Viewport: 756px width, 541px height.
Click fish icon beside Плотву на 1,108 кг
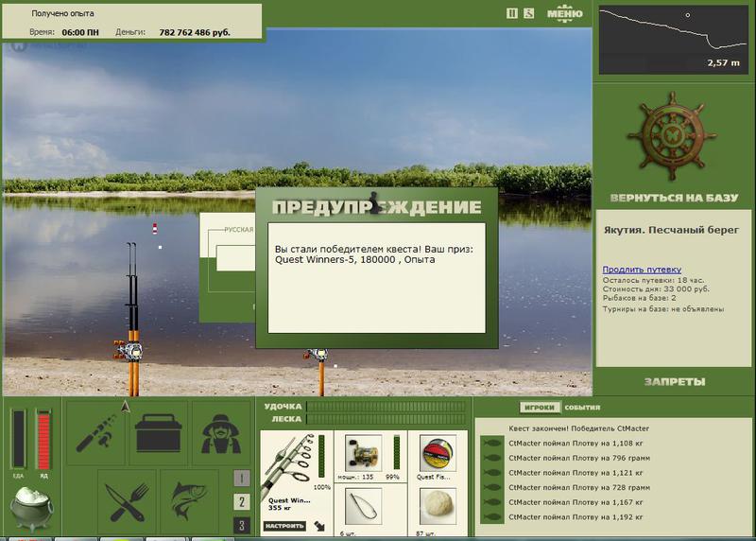coord(491,443)
